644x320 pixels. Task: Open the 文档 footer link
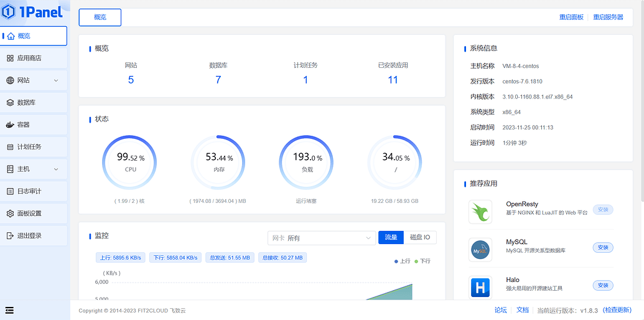[523, 310]
